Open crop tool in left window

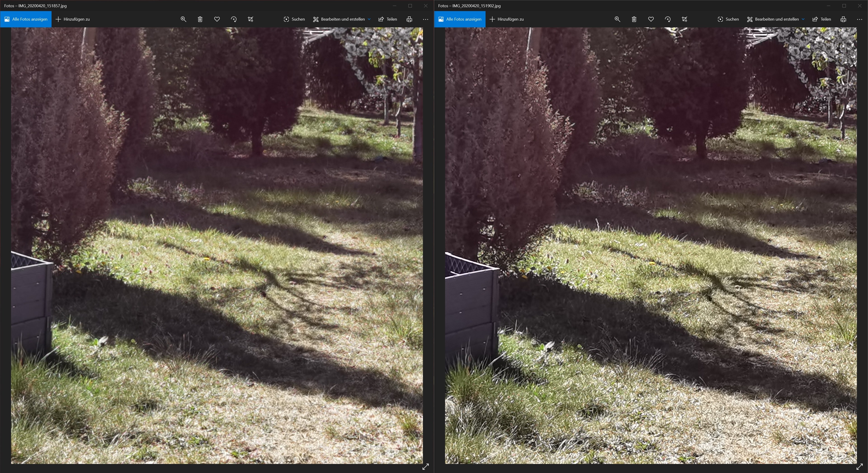pyautogui.click(x=250, y=19)
